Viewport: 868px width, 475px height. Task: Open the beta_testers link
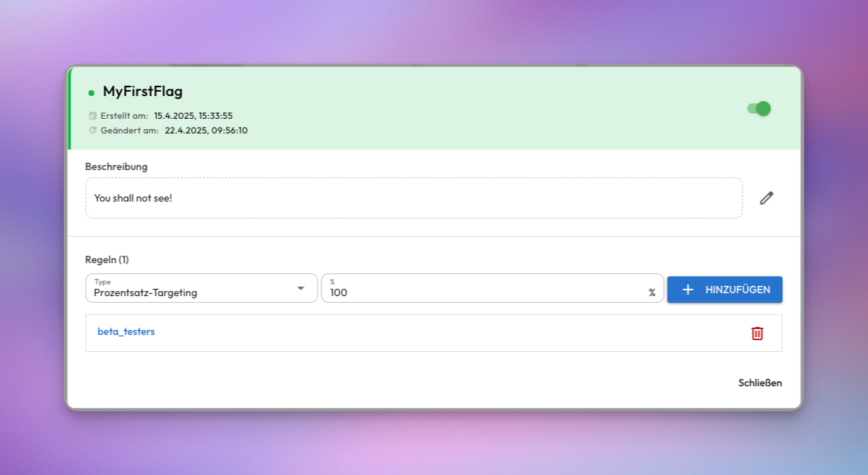(128, 331)
